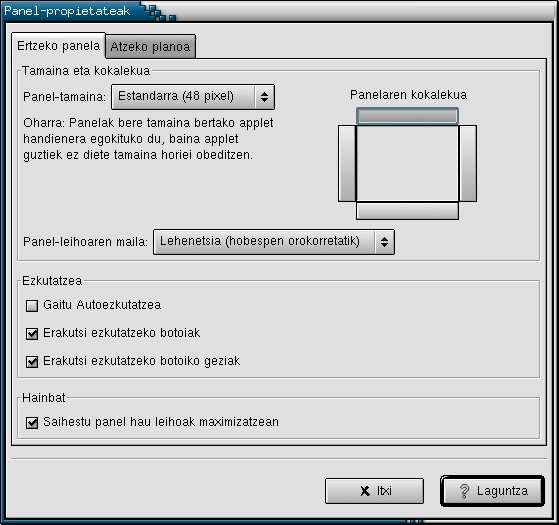The image size is (559, 525).
Task: Select the right edge panel position
Action: coord(467,163)
